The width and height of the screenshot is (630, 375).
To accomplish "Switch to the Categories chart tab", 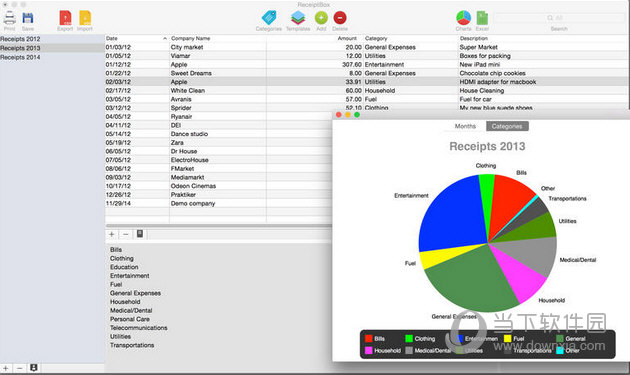I will 507,126.
